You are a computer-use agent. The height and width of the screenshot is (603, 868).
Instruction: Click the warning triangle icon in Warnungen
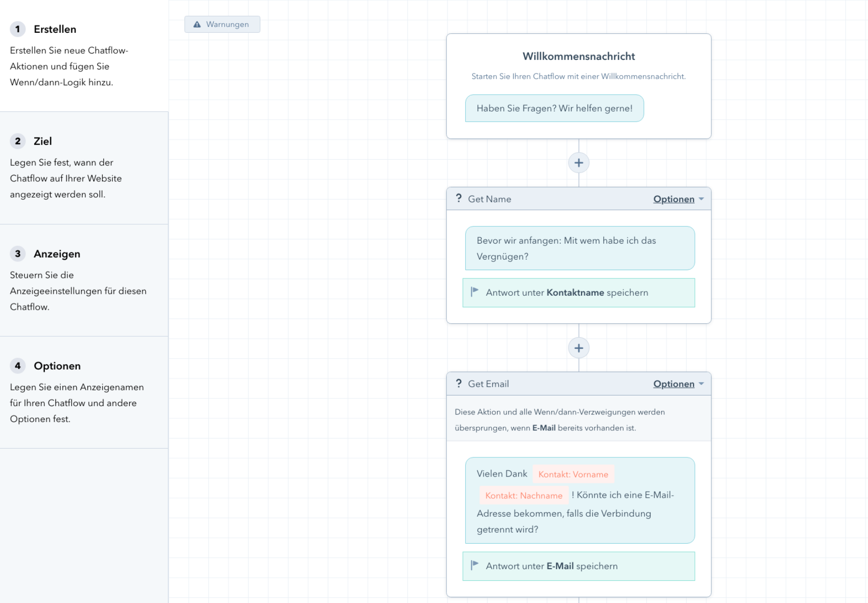(x=197, y=25)
